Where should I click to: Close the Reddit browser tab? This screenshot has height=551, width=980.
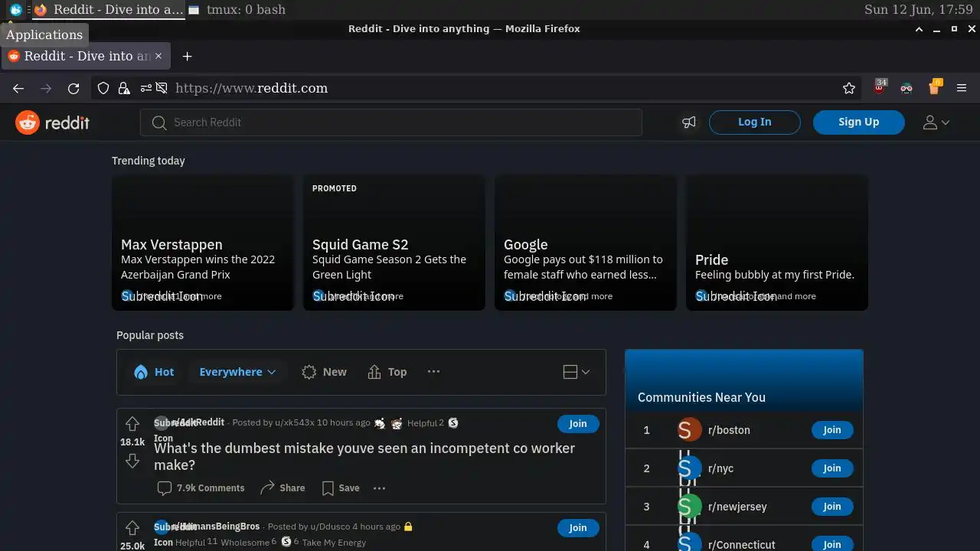tap(158, 56)
